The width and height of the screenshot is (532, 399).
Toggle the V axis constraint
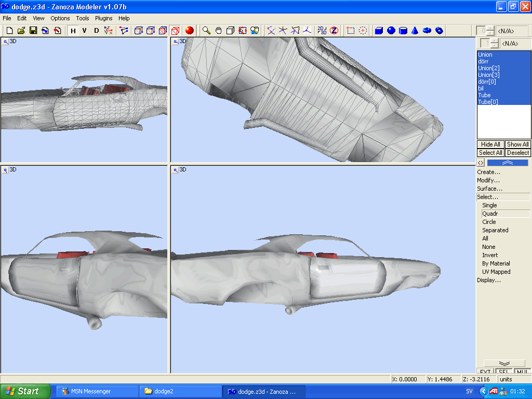[x=85, y=31]
